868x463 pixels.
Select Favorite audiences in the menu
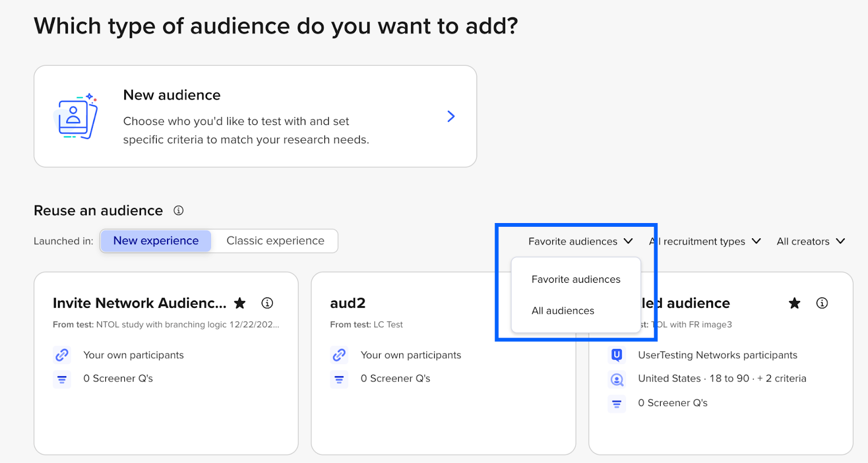[x=576, y=280]
